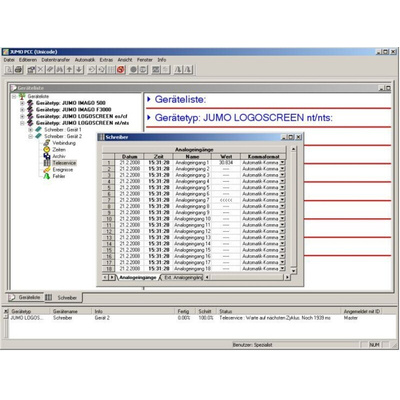Screen dimensions: 400x400
Task: Expand the JUMO IMAGO 500 node
Action: click(x=22, y=103)
